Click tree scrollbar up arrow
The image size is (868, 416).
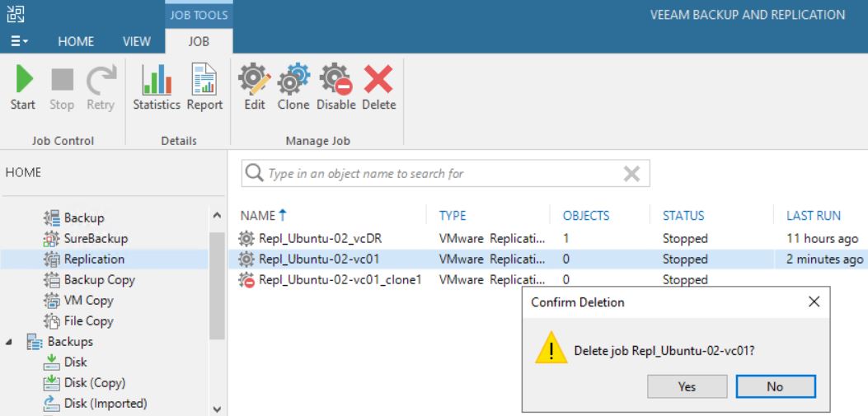click(217, 215)
